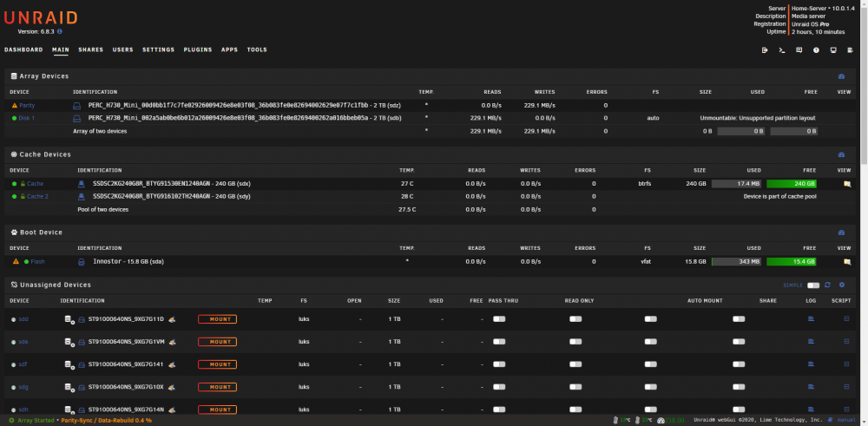Expand partitions of ST91000640NS_9XG7G141

(69, 364)
